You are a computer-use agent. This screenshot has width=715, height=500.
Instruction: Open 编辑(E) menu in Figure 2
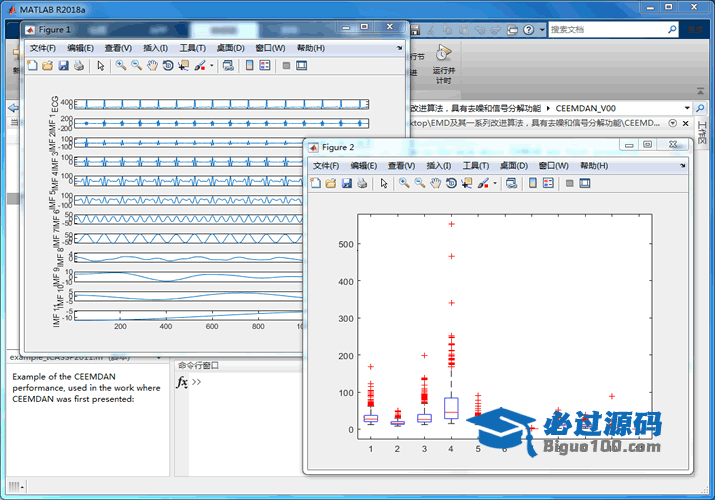[363, 165]
